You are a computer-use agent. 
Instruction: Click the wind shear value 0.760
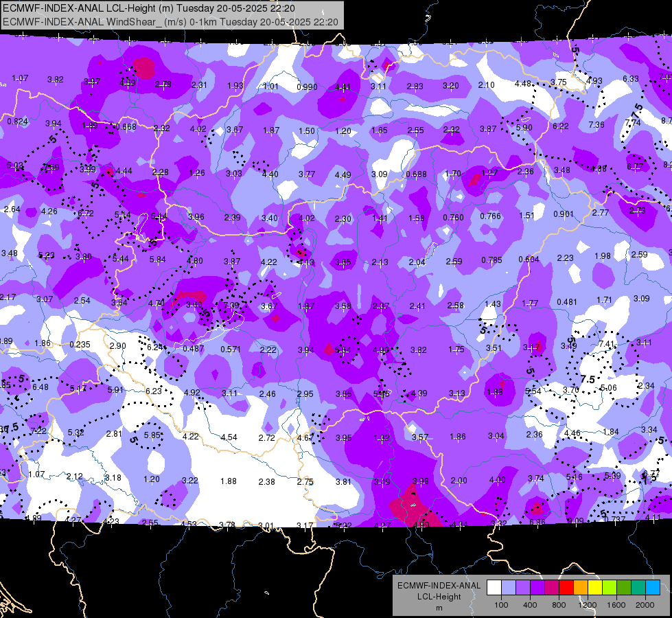[453, 218]
